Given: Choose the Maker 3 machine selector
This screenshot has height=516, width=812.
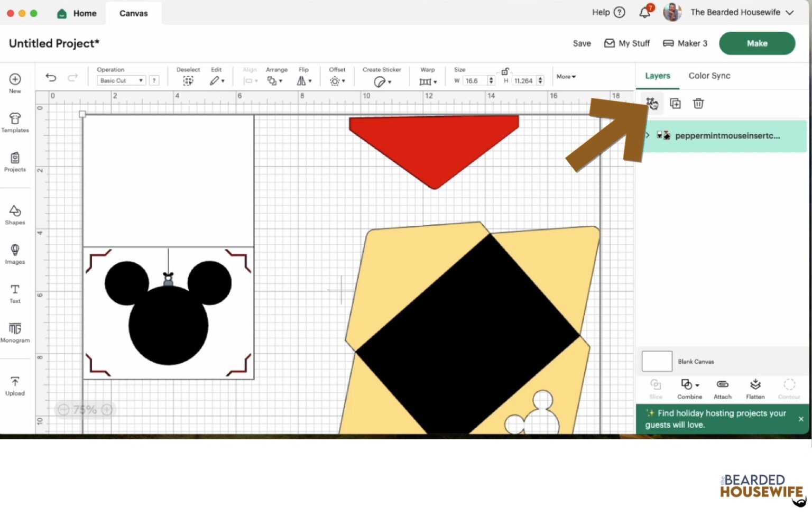Looking at the screenshot, I should pyautogui.click(x=685, y=43).
